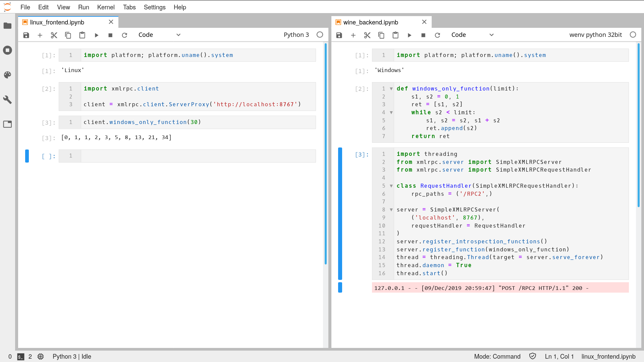This screenshot has width=644, height=362.
Task: Open the commands palette sidebar icon
Action: (7, 75)
